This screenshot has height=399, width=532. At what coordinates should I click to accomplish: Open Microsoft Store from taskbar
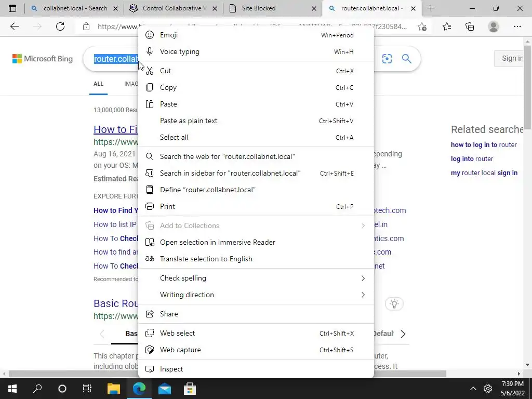[x=190, y=389]
